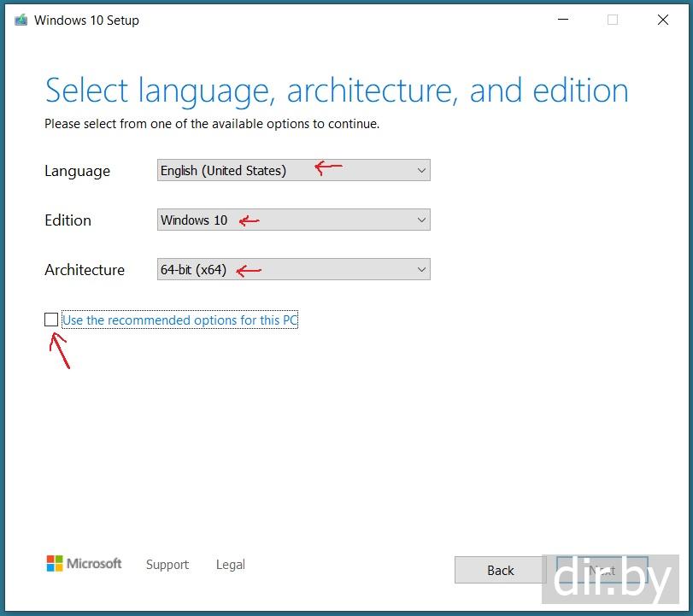Click the Windows 10 Setup title icon

click(x=21, y=20)
